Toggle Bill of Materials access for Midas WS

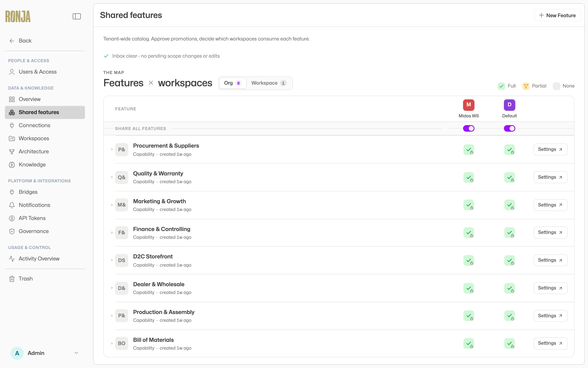point(469,344)
